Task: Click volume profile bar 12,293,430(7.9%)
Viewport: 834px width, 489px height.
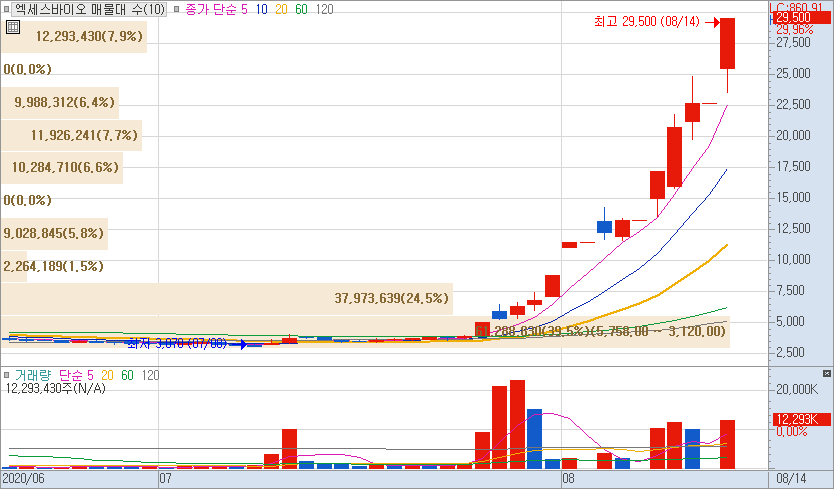Action: pos(74,36)
